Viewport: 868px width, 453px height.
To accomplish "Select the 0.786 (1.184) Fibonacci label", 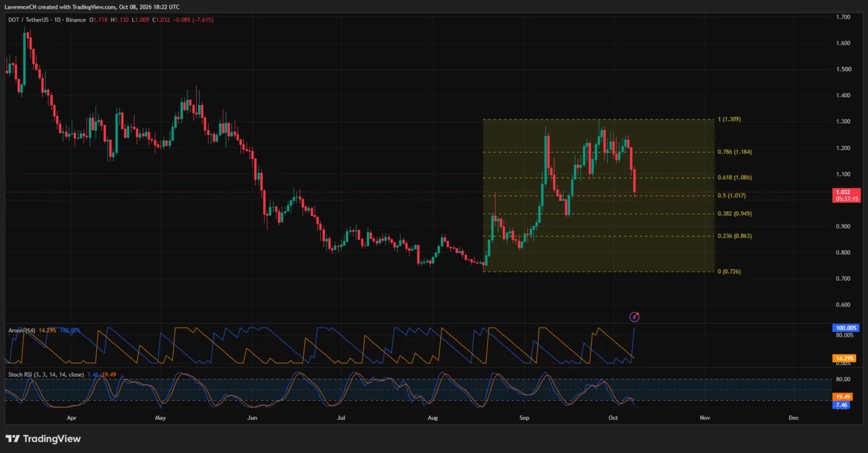I will click(x=735, y=152).
